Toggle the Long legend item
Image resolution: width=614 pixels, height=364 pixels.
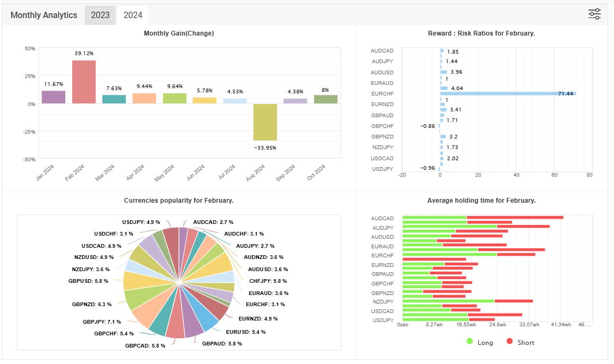(x=480, y=342)
